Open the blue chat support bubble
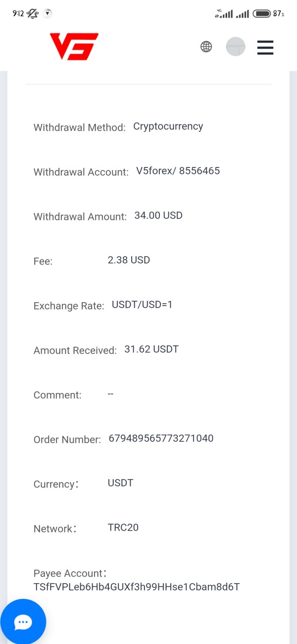297x644 pixels. pyautogui.click(x=23, y=622)
